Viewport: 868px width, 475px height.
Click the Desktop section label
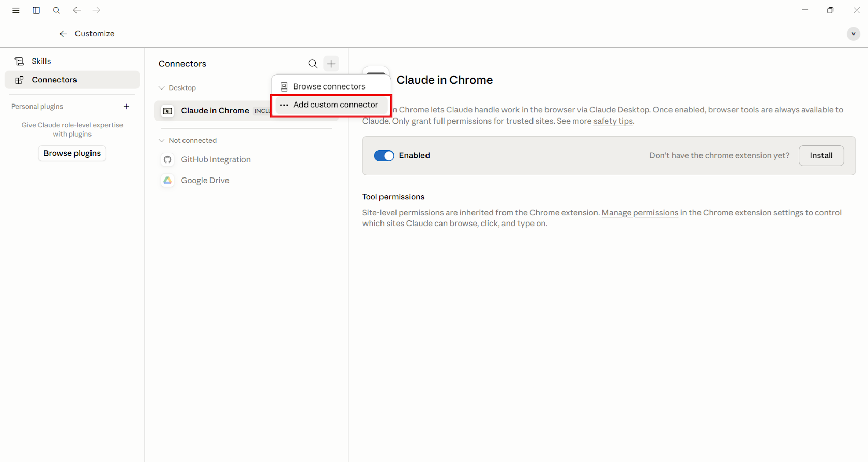(182, 88)
